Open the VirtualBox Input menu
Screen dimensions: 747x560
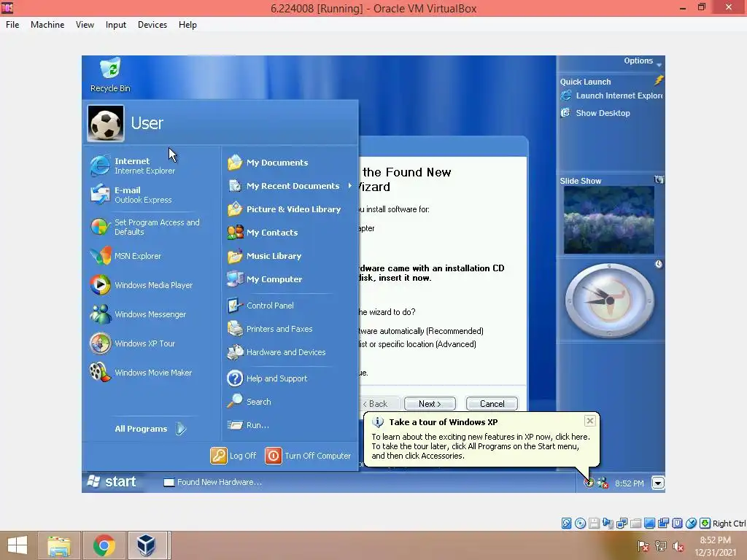[x=116, y=25]
